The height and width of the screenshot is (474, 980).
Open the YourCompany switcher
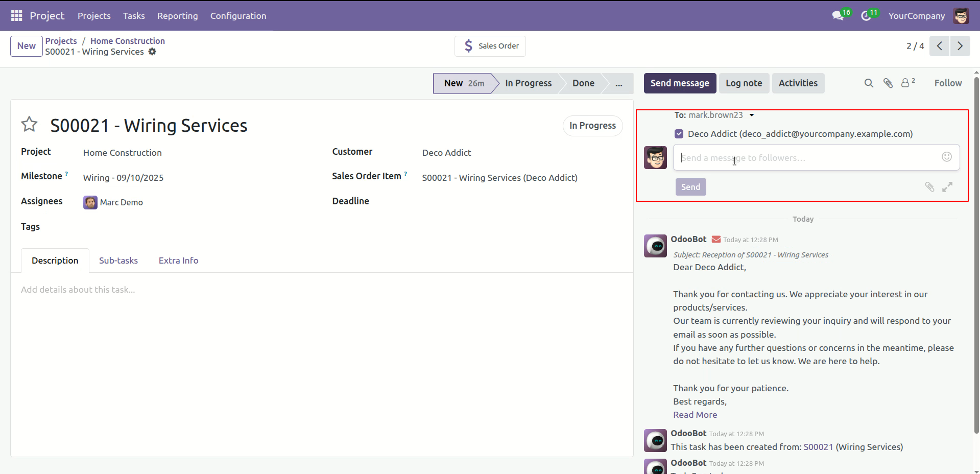(916, 16)
